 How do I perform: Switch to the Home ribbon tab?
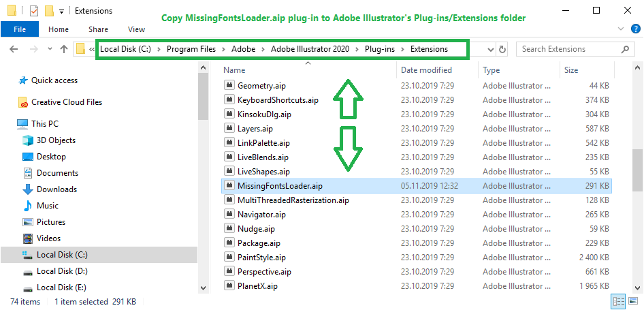click(x=59, y=29)
